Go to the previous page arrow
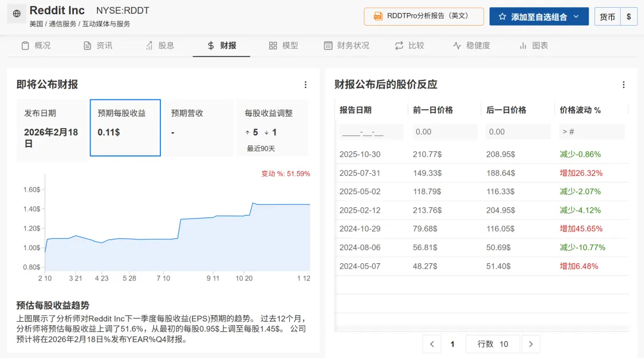 pos(432,344)
